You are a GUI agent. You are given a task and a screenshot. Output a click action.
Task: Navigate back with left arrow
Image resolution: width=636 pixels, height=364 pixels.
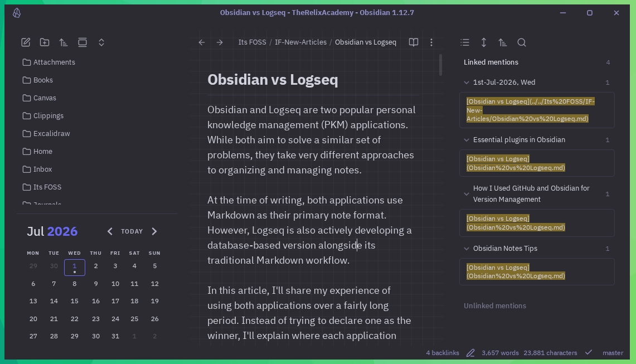(202, 42)
